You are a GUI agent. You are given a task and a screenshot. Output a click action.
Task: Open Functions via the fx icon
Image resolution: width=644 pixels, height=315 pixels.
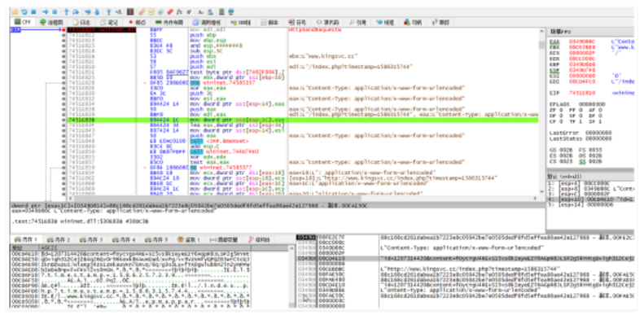(x=179, y=12)
